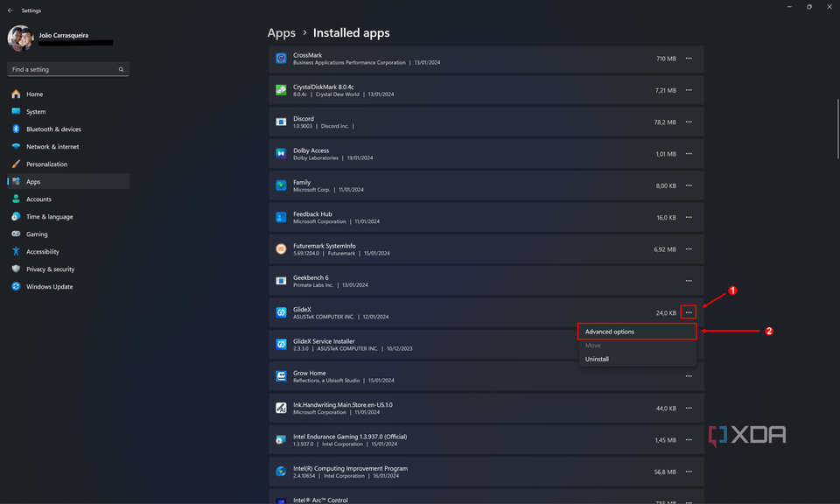This screenshot has height=504, width=840.
Task: Focus the Find a setting search box
Action: (x=68, y=69)
